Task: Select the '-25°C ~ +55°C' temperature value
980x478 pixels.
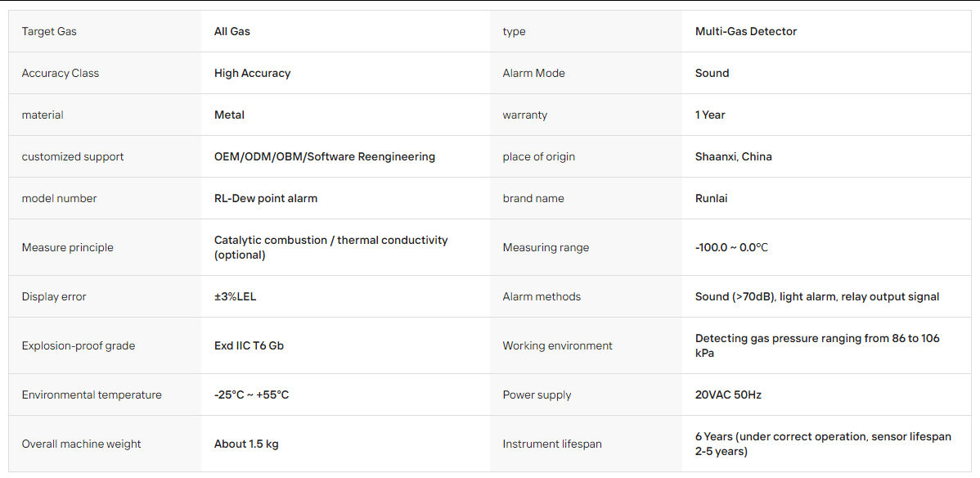Action: coord(251,395)
